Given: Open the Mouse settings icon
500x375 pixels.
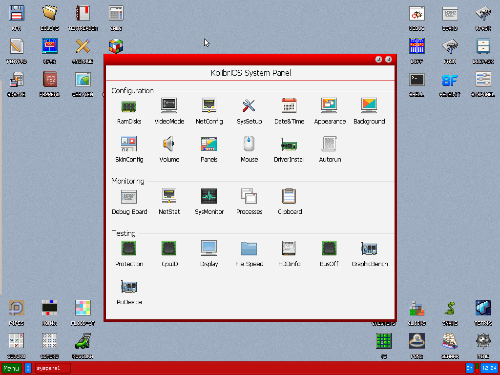Looking at the screenshot, I should tap(249, 144).
